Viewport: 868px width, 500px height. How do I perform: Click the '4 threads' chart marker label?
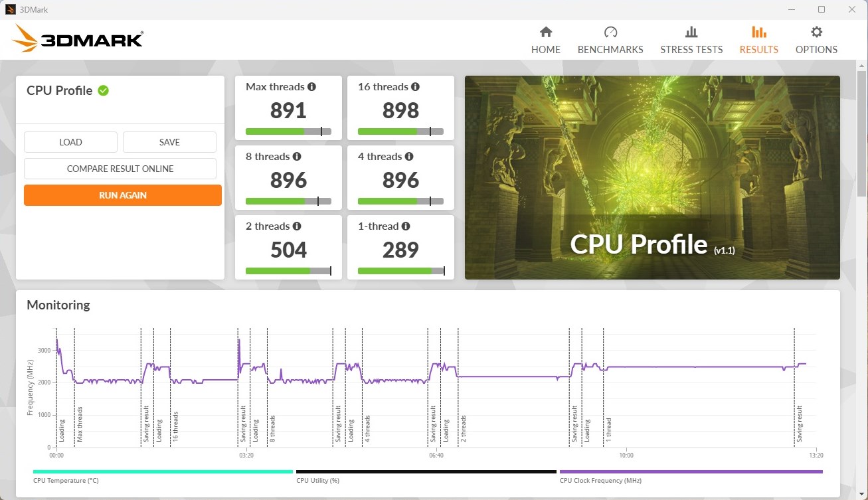(x=367, y=429)
